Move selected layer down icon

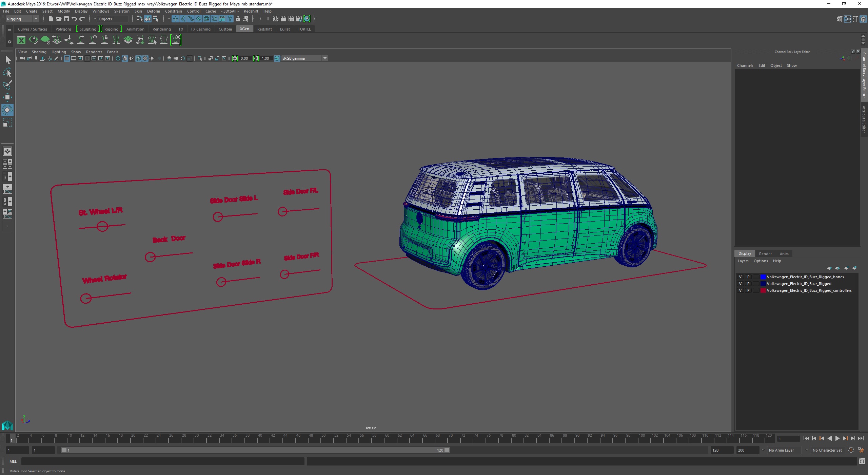tap(837, 268)
